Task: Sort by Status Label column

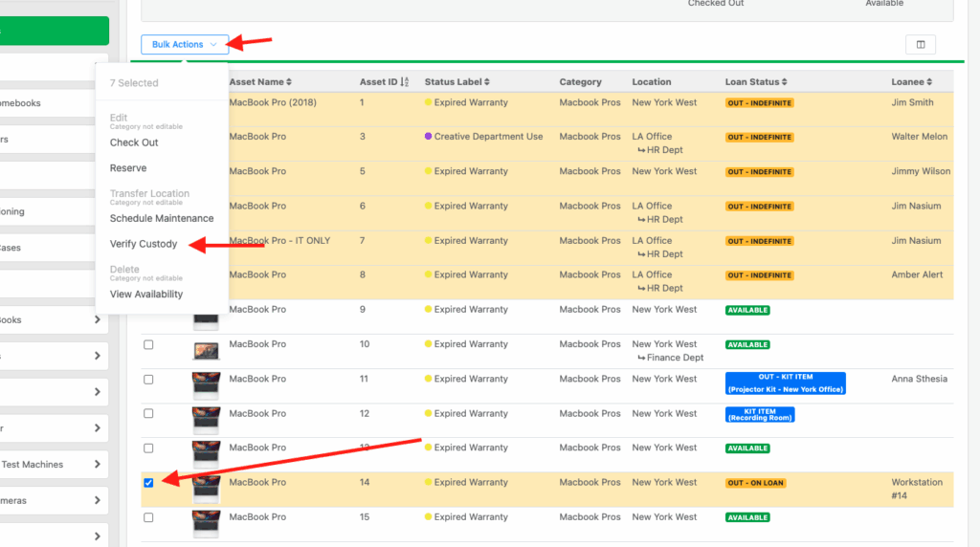Action: (x=457, y=82)
